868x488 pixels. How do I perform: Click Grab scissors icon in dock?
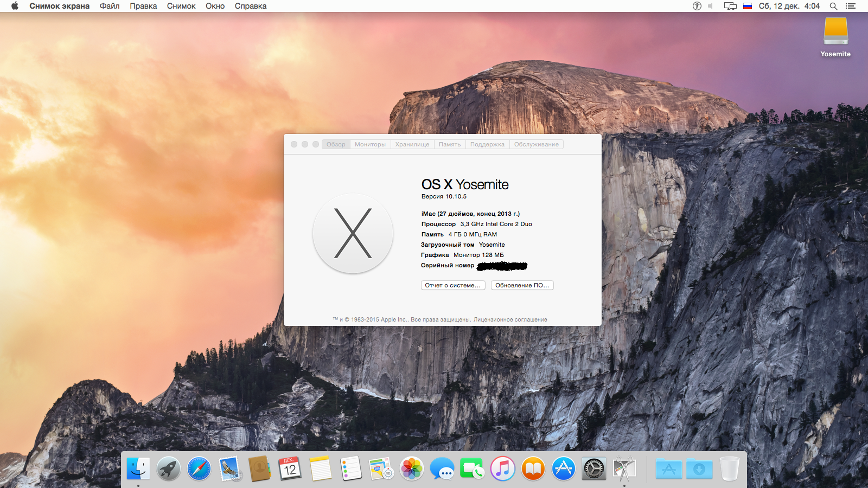tap(624, 468)
